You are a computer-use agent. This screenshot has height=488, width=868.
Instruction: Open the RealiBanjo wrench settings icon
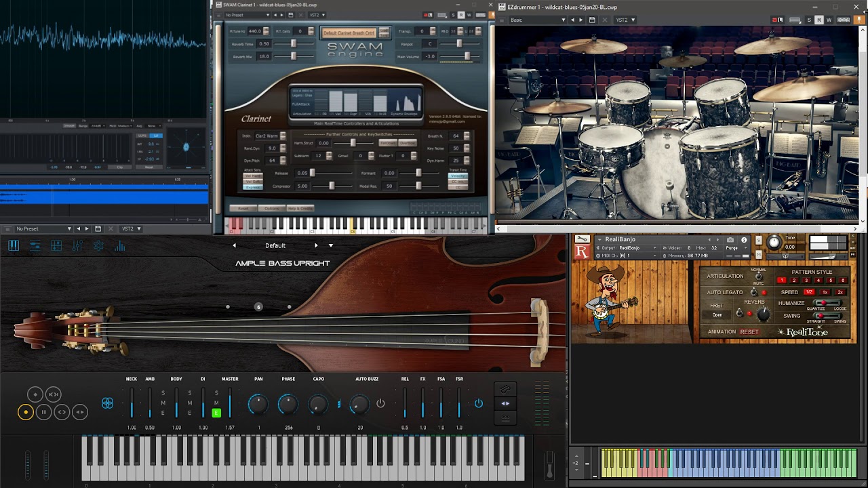pyautogui.click(x=581, y=239)
